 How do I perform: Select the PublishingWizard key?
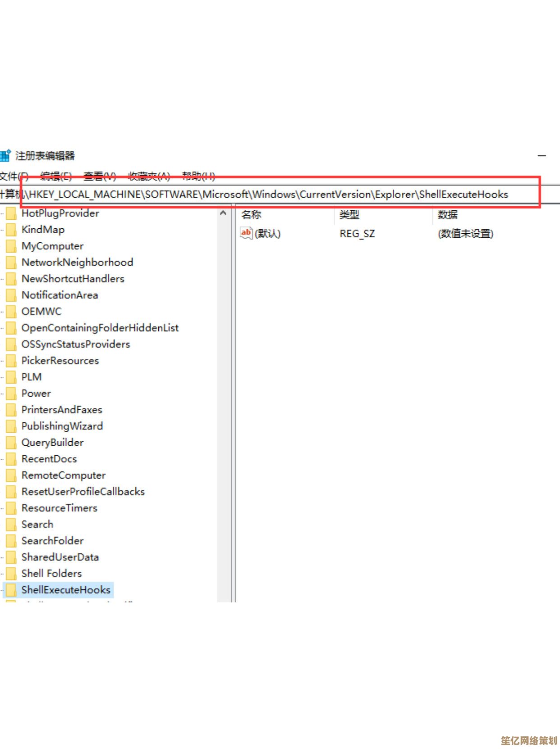62,426
